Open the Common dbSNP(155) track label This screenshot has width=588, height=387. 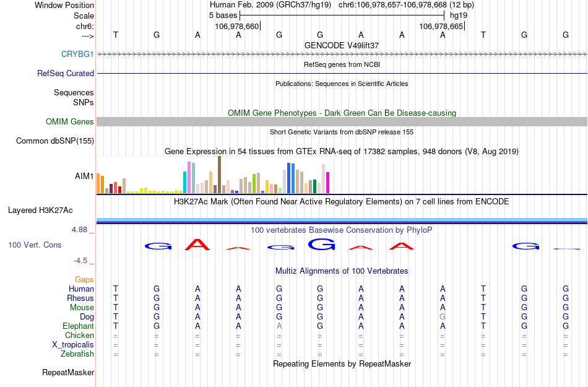[54, 141]
